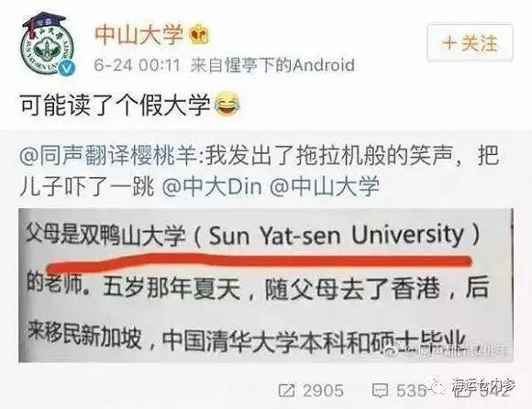Screen dimensions: 532x409
Task: Click the repost count 2905
Action: pyautogui.click(x=323, y=391)
